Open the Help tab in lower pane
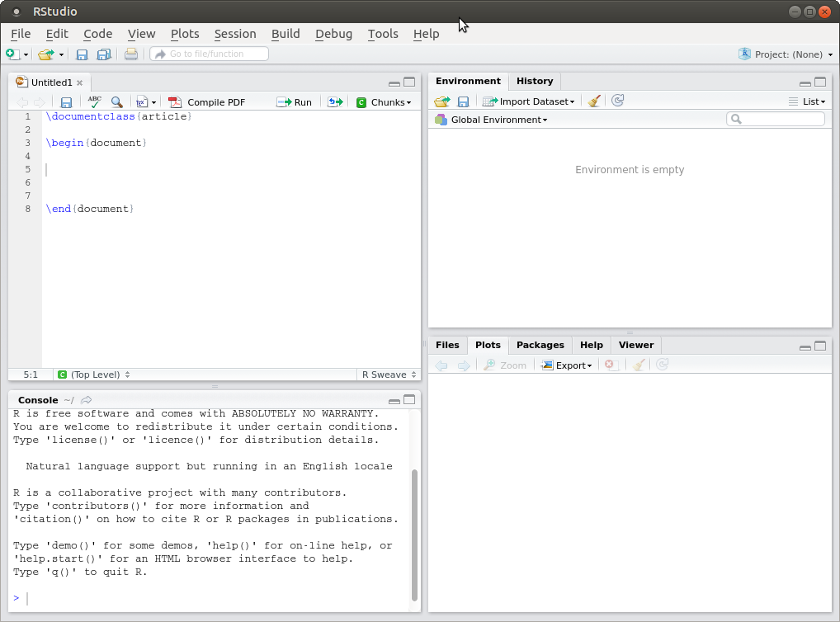This screenshot has height=622, width=840. (x=592, y=345)
